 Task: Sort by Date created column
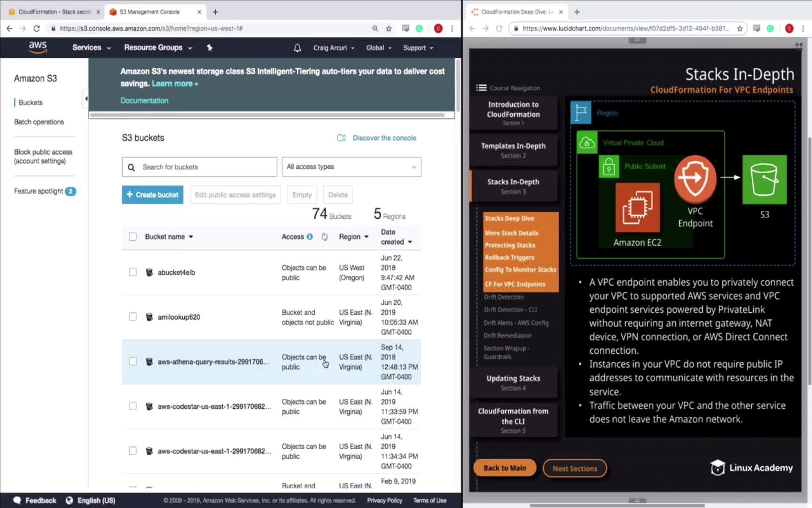point(396,237)
